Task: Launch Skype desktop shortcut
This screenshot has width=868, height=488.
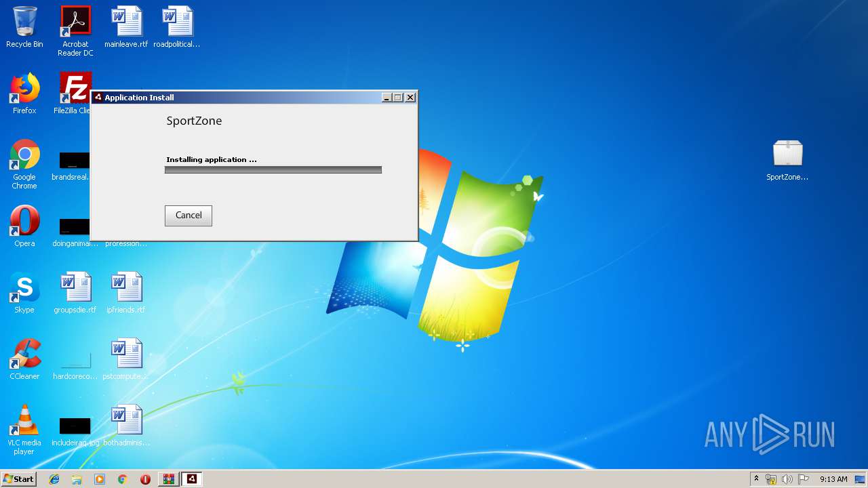Action: click(24, 293)
